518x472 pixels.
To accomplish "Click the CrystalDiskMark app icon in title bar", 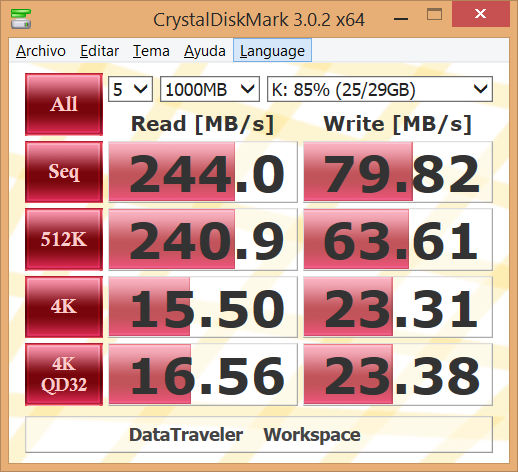I will (x=21, y=19).
